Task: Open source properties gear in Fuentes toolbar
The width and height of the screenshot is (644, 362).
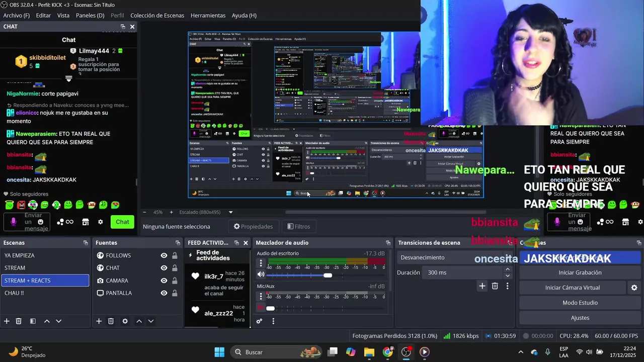Action: click(x=125, y=321)
